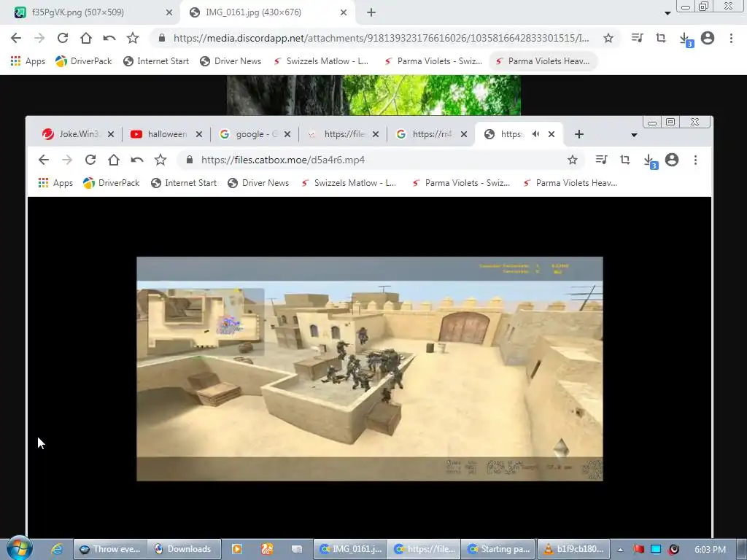
Task: Click the Counter-Strike video player
Action: (370, 369)
